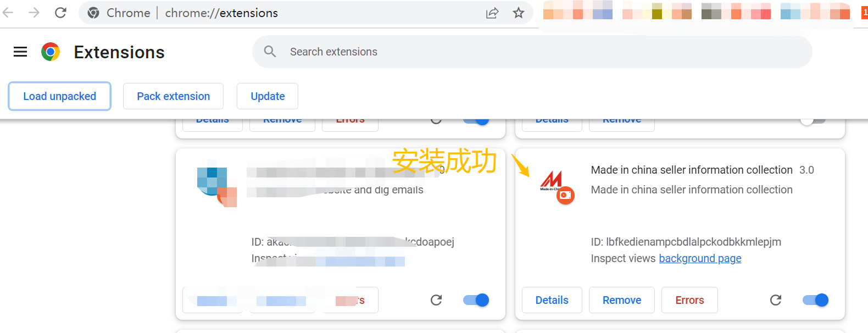Remove the Made in china seller extension
868x333 pixels.
coord(622,300)
